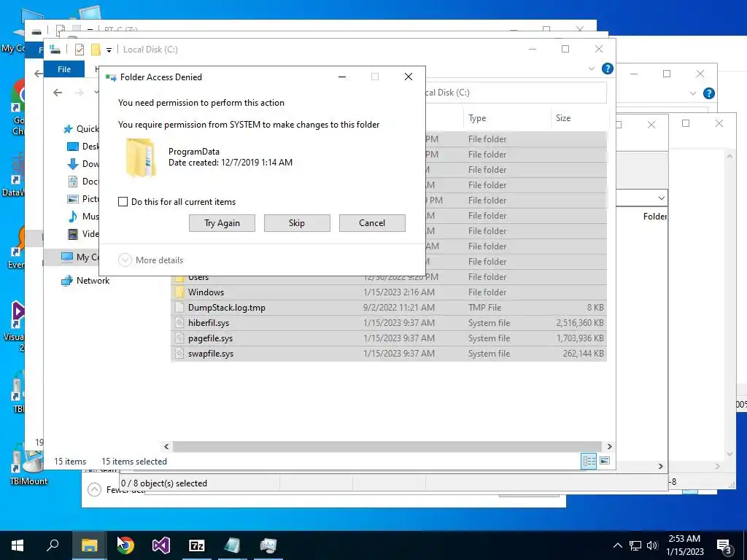Open the Windows Start menu
Viewport: 747px width, 560px height.
pos(18,545)
